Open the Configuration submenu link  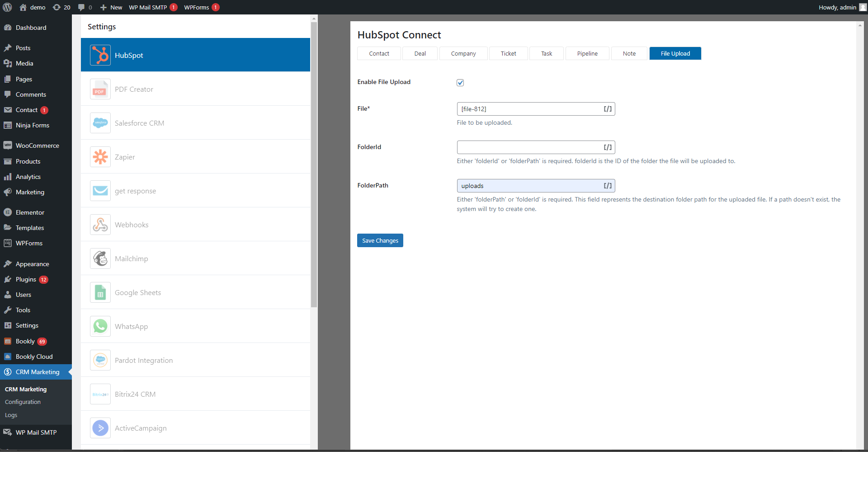tap(23, 402)
